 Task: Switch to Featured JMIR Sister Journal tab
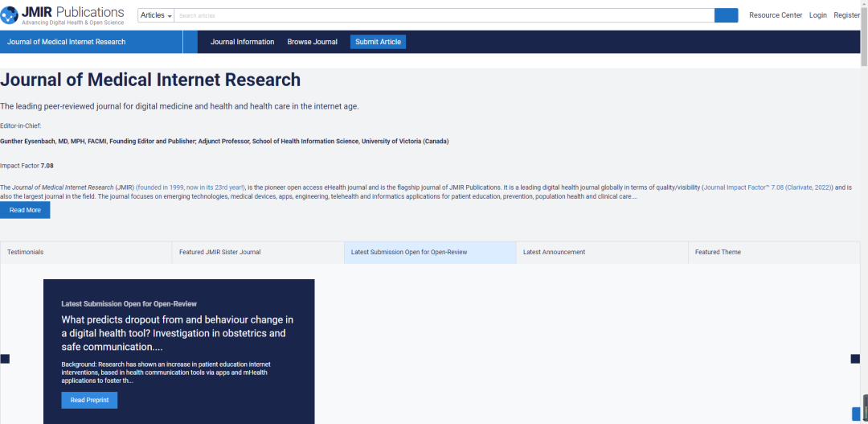point(258,252)
